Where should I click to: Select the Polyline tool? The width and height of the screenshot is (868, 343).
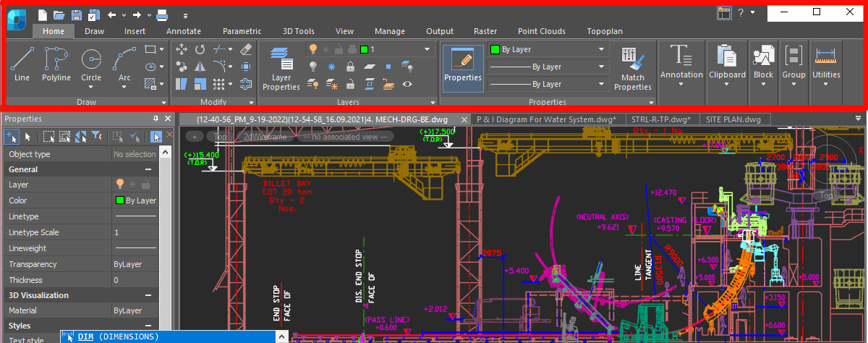[56, 64]
